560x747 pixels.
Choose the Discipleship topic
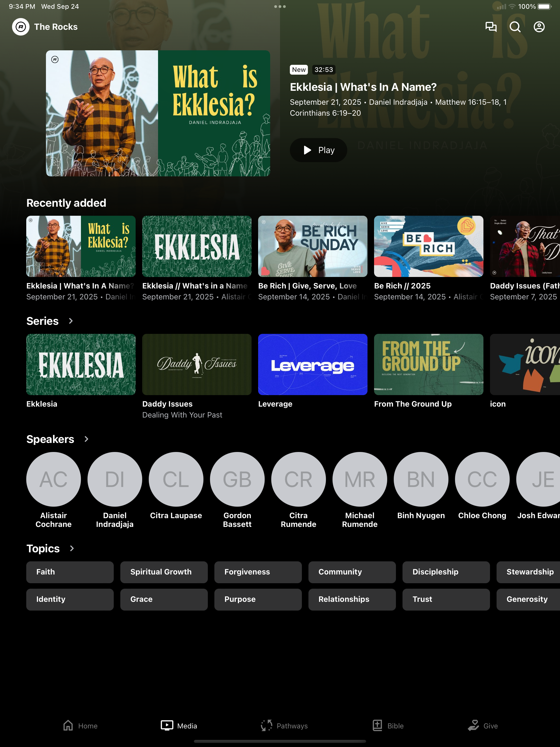click(446, 572)
